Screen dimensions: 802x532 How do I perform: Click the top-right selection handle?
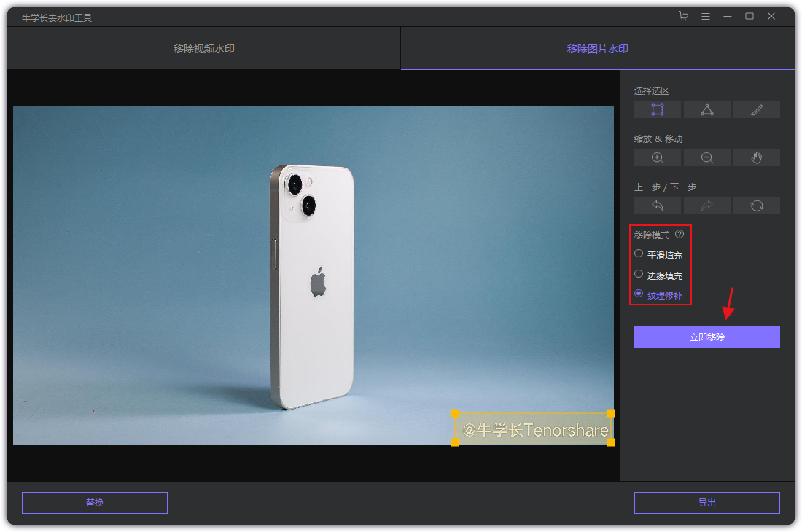point(611,413)
